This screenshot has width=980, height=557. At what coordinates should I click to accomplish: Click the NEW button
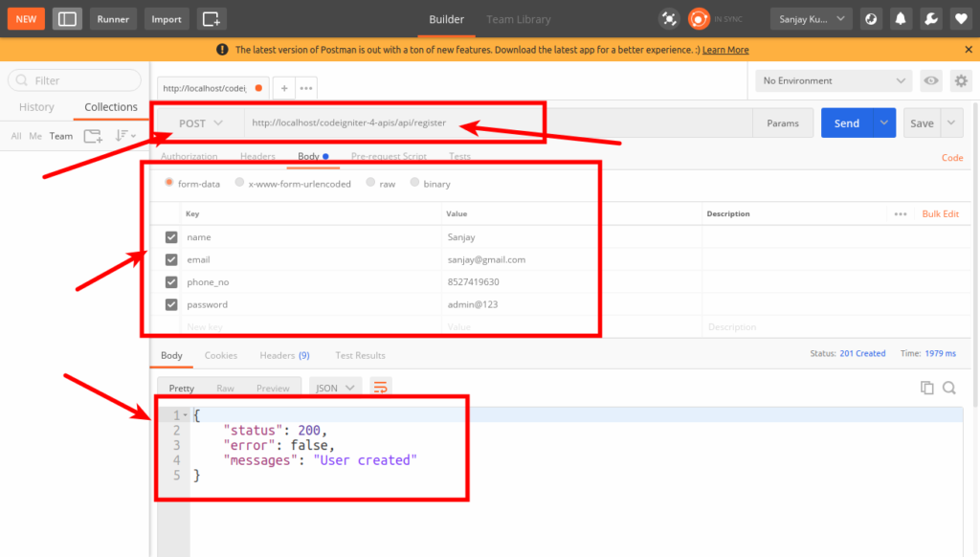pyautogui.click(x=26, y=19)
